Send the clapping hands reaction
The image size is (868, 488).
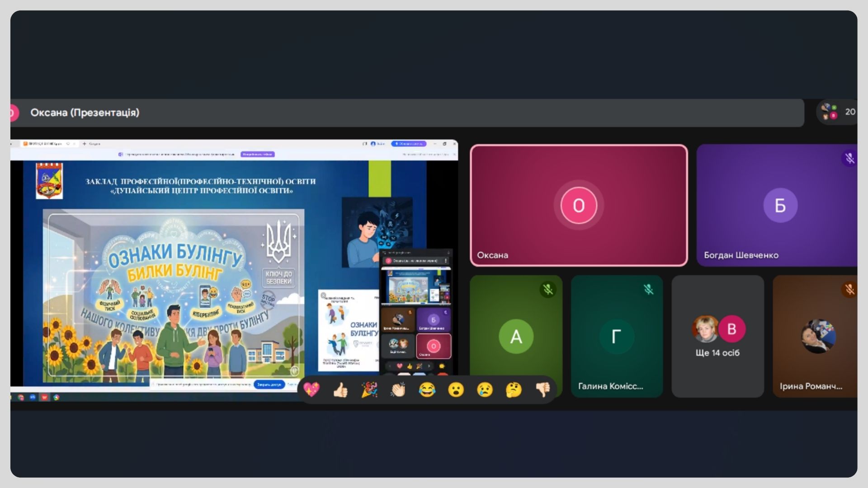tap(398, 389)
